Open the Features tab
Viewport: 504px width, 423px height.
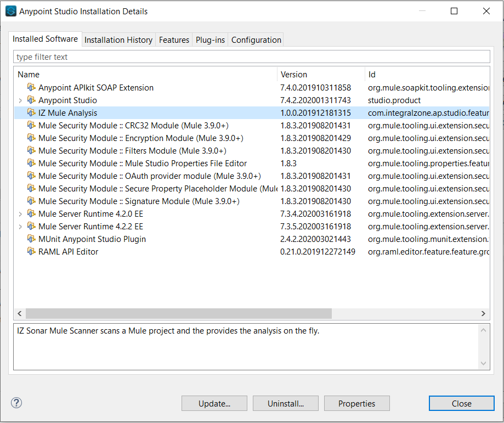[x=174, y=40]
